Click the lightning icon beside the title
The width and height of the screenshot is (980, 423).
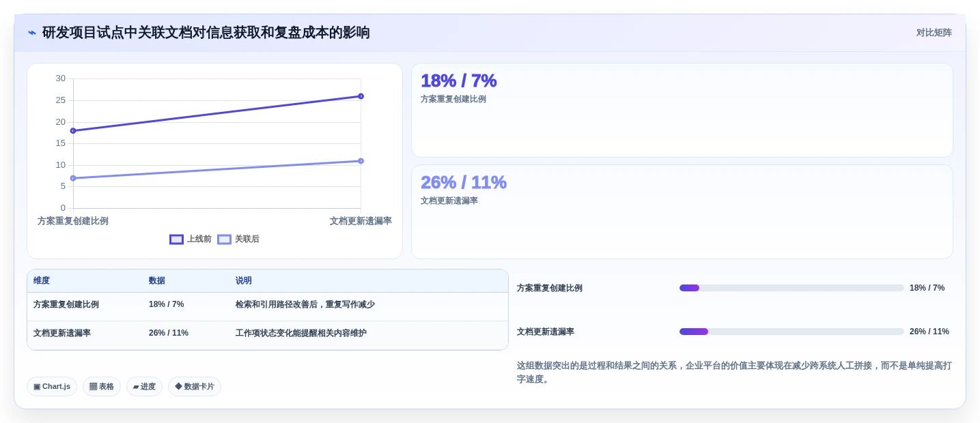[x=32, y=33]
